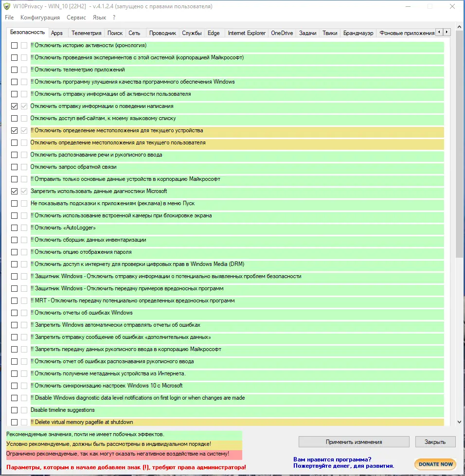Viewport: 465px width, 476px height.
Task: Click the Закрыть button
Action: 435,441
